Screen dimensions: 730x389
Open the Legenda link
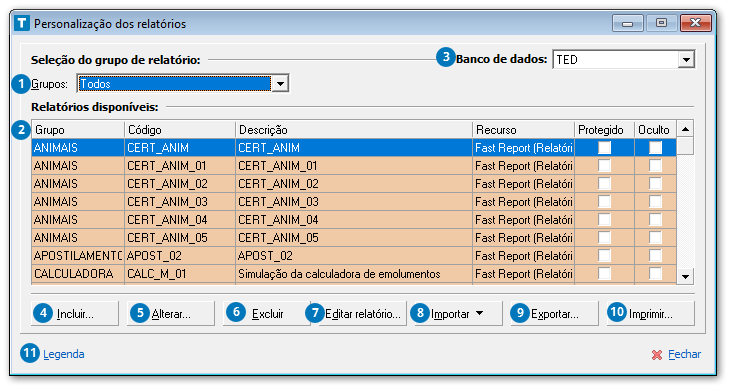[x=64, y=355]
